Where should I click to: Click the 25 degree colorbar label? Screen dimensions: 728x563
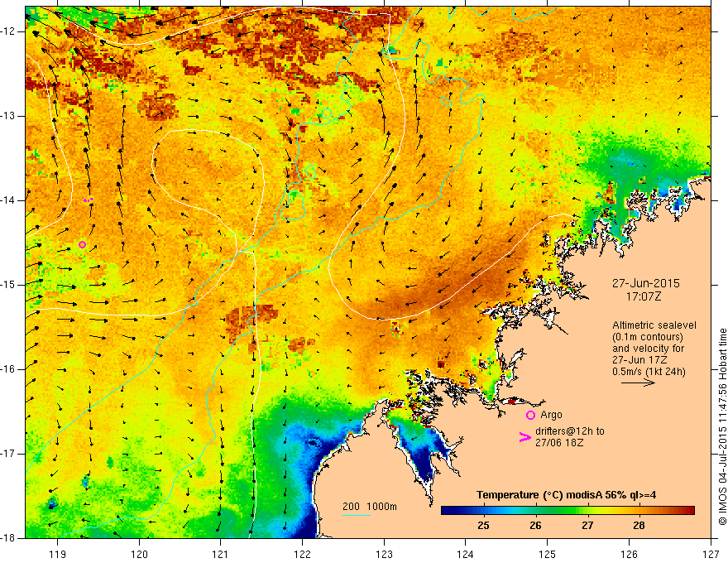pos(483,526)
